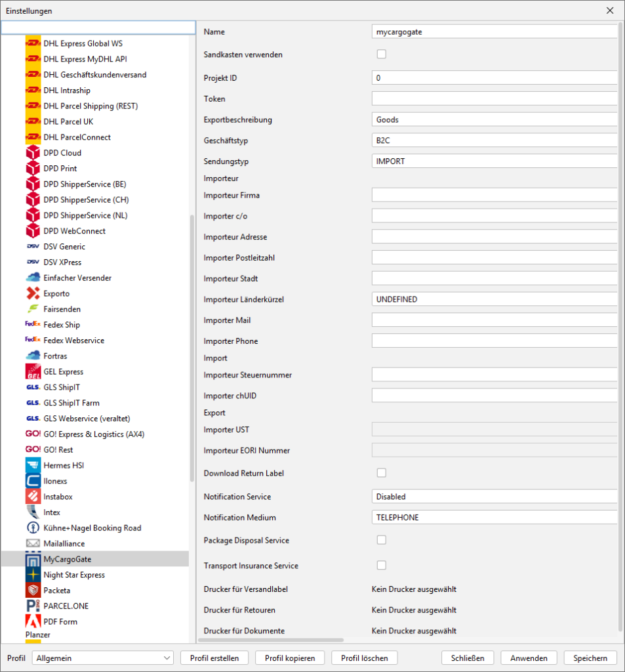
Task: Click the DHL Express MyDHL API icon
Action: point(33,59)
